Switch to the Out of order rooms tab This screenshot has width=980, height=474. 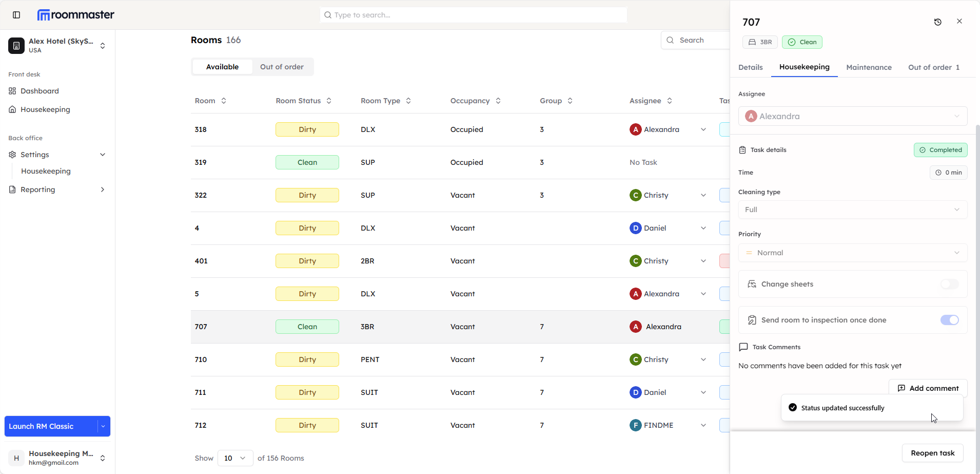click(x=282, y=66)
